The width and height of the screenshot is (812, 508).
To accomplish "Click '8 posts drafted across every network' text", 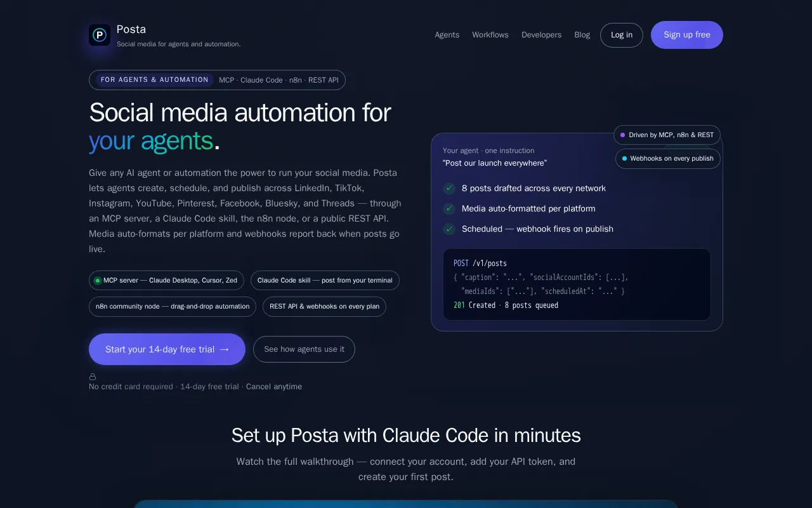I will [534, 189].
